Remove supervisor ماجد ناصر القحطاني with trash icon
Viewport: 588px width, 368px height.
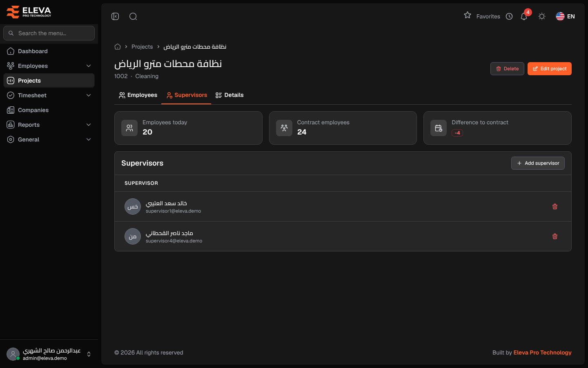(x=555, y=236)
